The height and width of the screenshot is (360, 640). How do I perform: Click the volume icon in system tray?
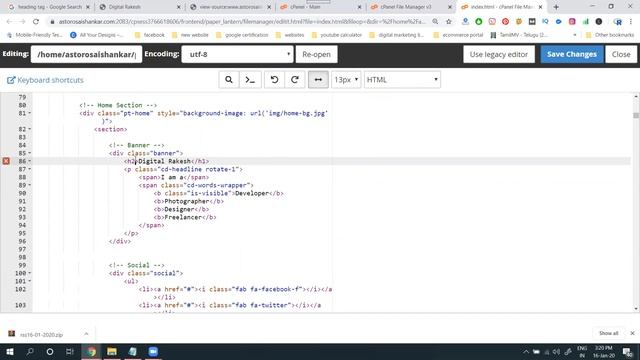[557, 352]
